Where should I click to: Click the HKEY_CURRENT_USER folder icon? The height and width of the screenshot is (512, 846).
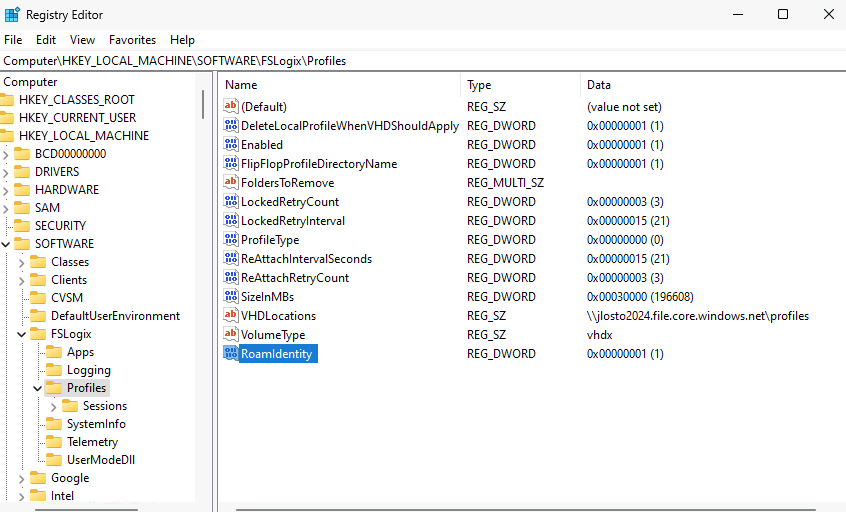(x=6, y=118)
